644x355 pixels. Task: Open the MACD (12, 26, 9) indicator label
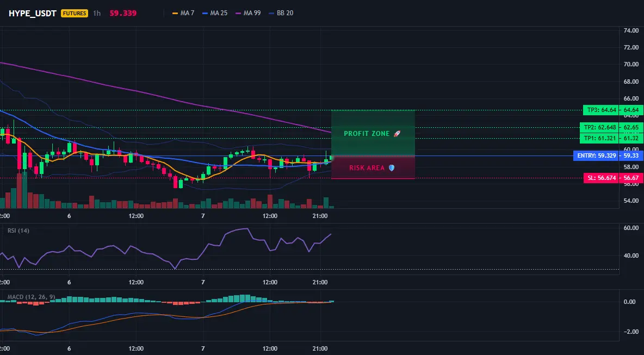[31, 297]
